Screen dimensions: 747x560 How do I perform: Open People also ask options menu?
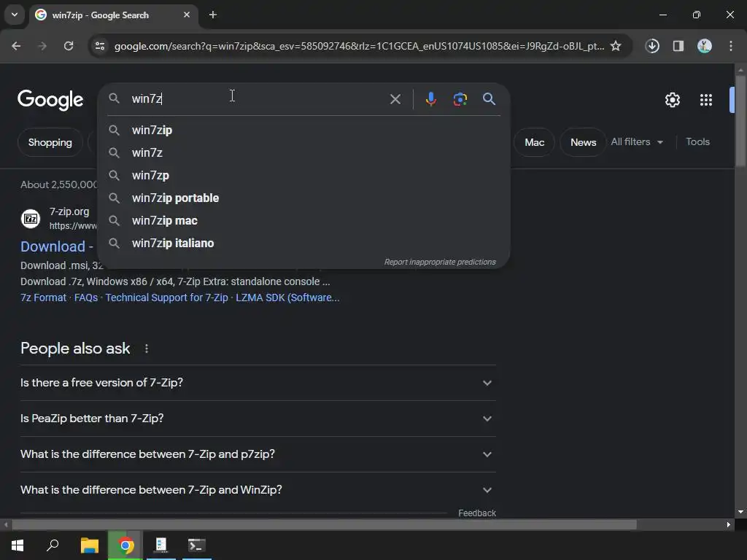(146, 349)
